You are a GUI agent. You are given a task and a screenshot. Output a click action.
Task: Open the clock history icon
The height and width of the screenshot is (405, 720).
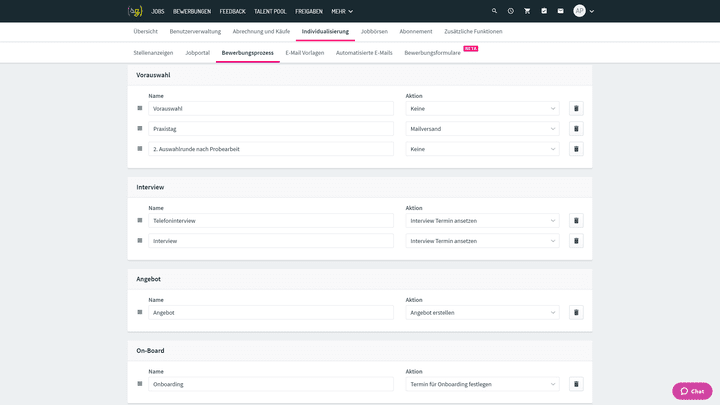click(511, 11)
